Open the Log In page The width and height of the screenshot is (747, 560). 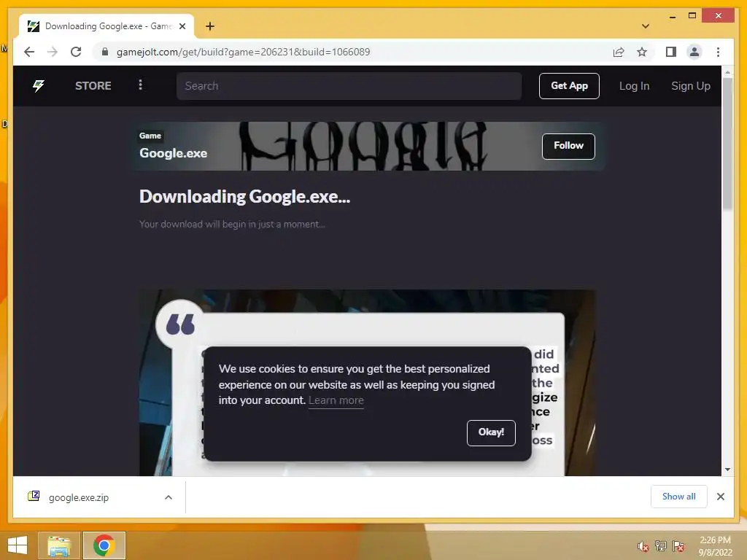tap(634, 86)
